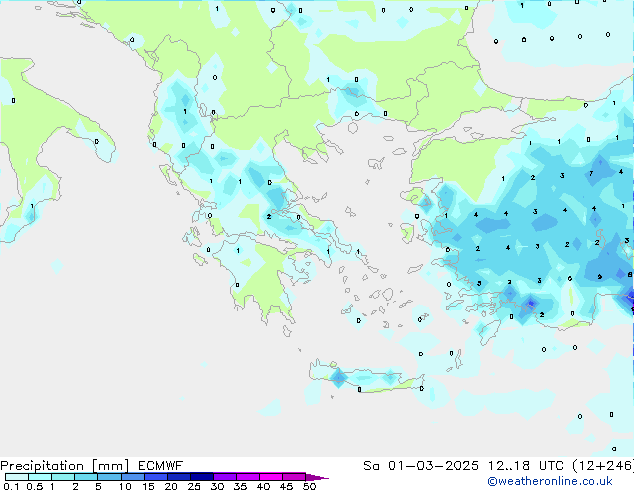The image size is (634, 490).
Task: Select the 15 mm legend color swatch
Action: point(155,477)
